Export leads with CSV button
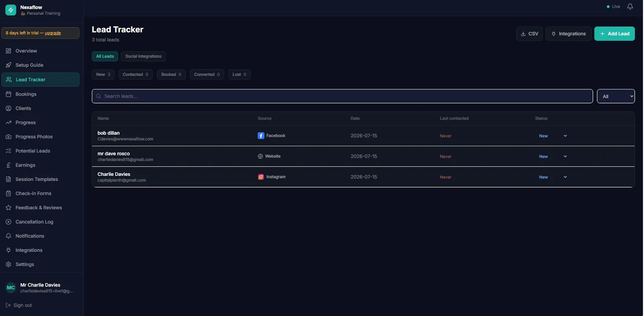The image size is (644, 316). 529,34
